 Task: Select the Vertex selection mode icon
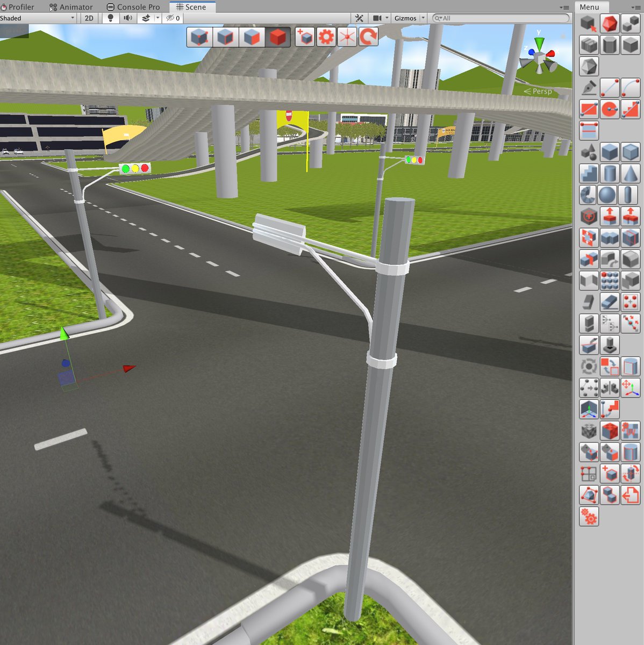coord(199,37)
